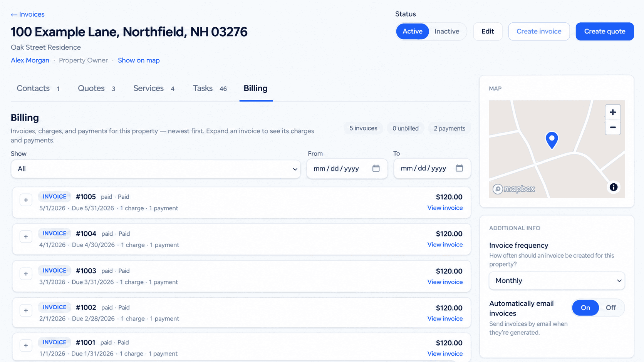Zoom in on the map with plus
The height and width of the screenshot is (362, 644).
[612, 112]
